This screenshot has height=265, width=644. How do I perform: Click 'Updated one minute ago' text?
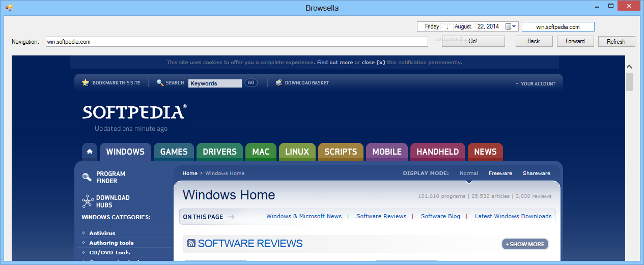[x=131, y=129]
